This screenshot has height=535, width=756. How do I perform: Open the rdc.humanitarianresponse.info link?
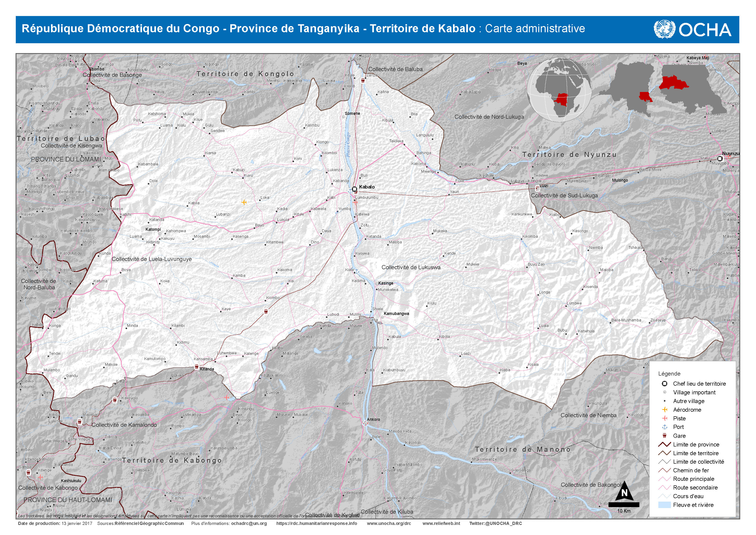[316, 523]
